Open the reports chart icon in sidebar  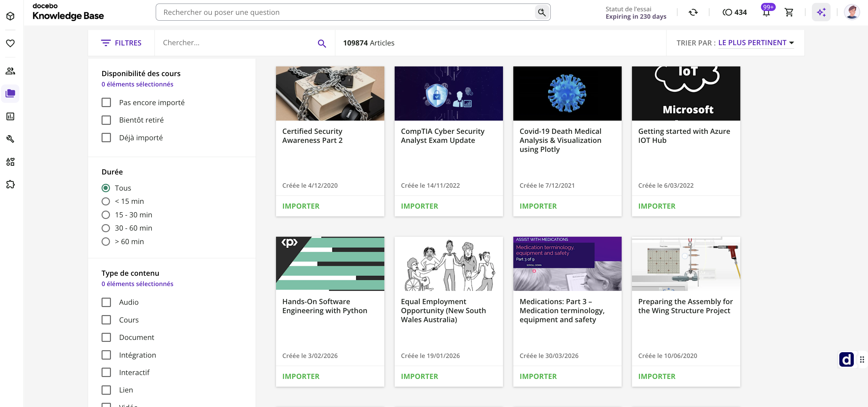tap(10, 116)
